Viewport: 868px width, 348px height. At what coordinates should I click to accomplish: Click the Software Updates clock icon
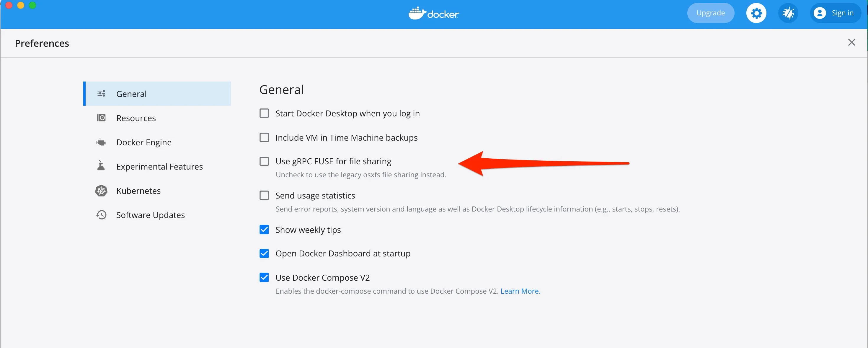tap(101, 215)
